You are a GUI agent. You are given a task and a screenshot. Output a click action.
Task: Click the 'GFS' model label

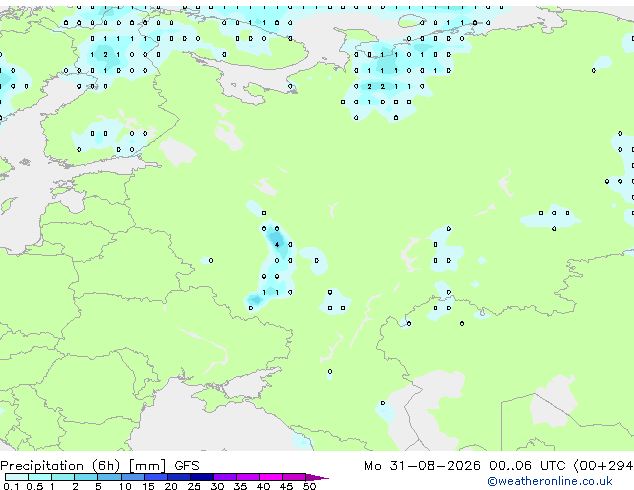[x=187, y=466]
